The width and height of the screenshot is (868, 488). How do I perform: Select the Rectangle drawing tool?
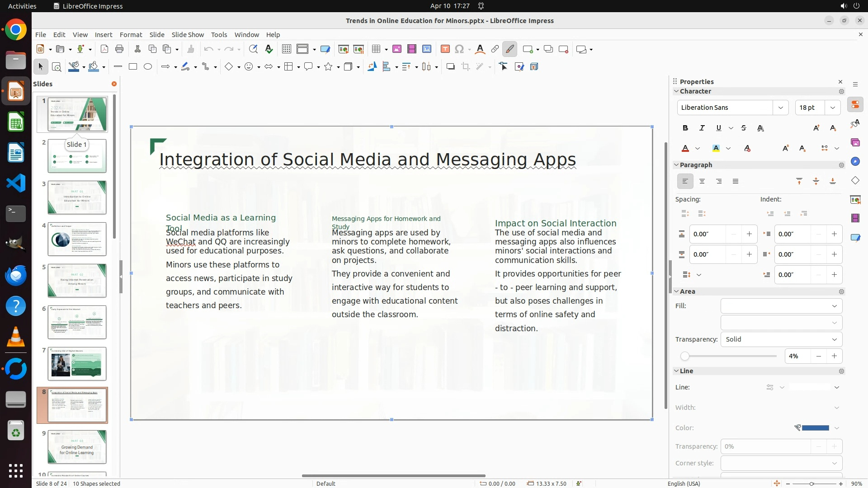(133, 67)
